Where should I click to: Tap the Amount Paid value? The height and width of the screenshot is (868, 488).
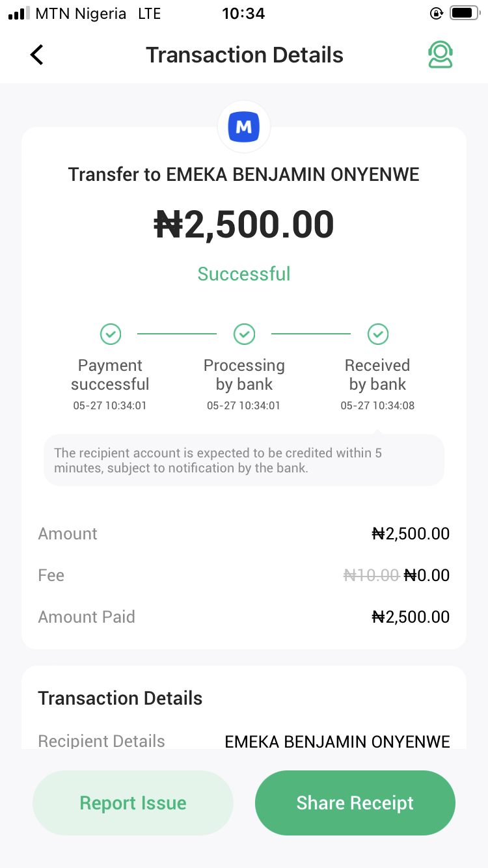pos(411,617)
